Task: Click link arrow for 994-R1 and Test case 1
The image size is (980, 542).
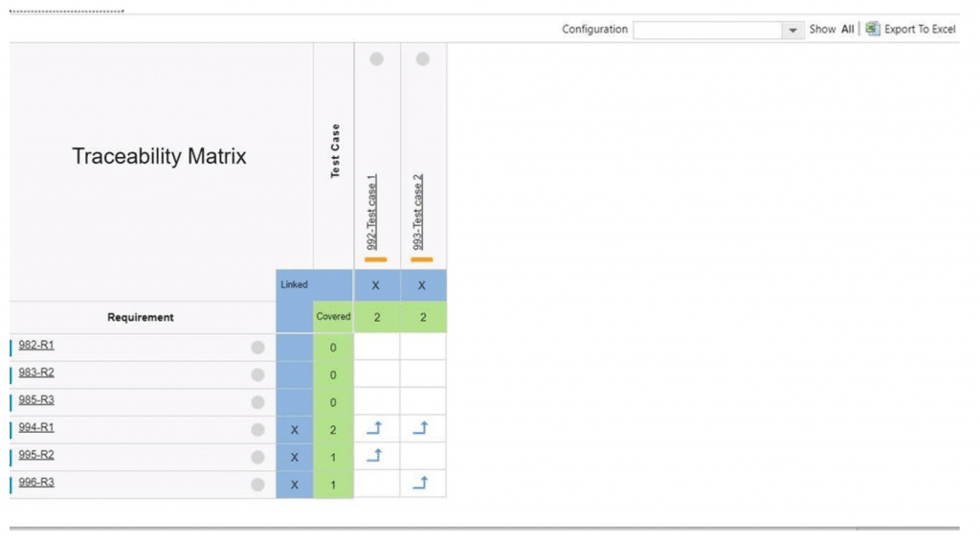Action: tap(374, 428)
